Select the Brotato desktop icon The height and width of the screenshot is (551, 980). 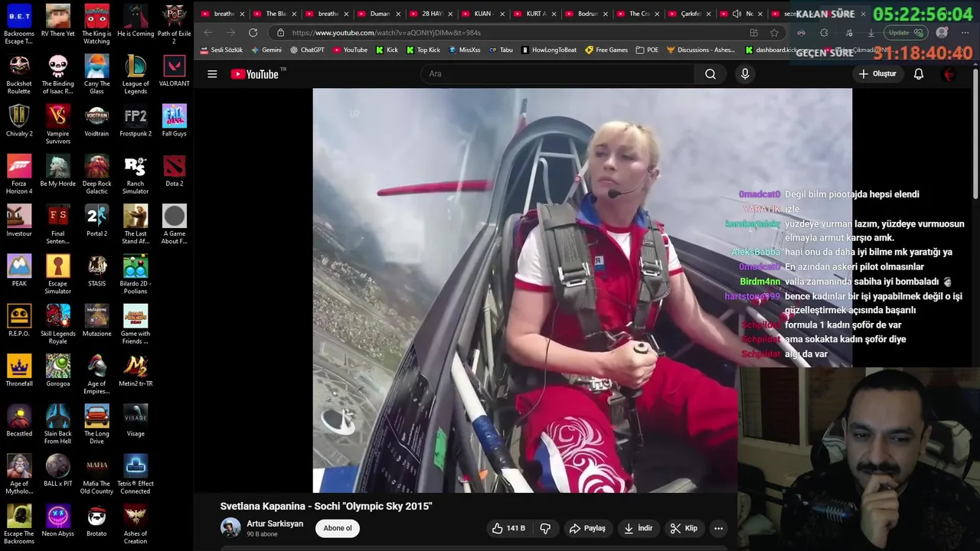[96, 520]
